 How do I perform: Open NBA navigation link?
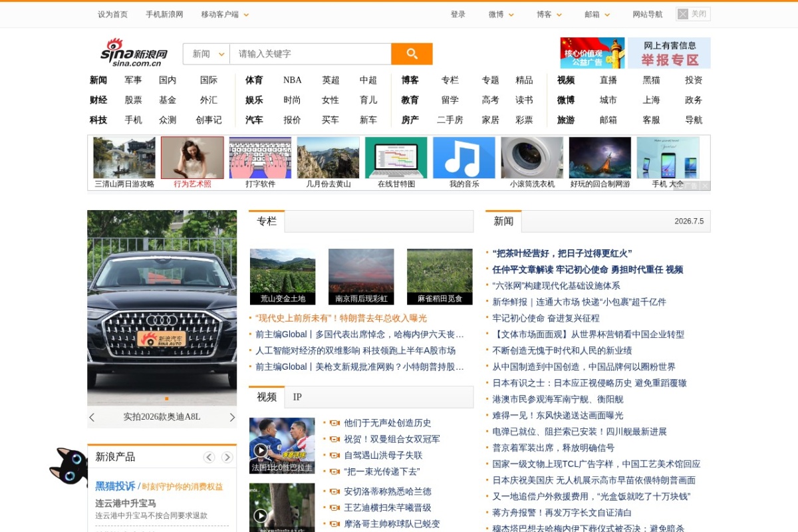[292, 80]
